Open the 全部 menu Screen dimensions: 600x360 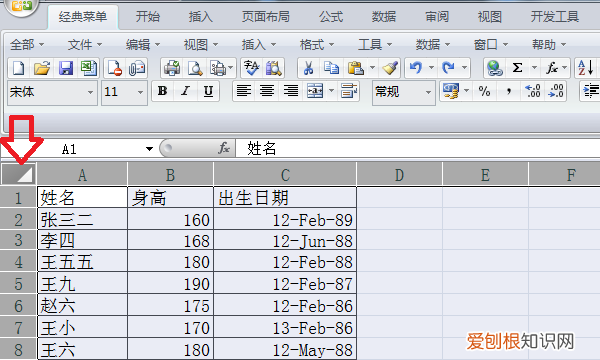(27, 45)
